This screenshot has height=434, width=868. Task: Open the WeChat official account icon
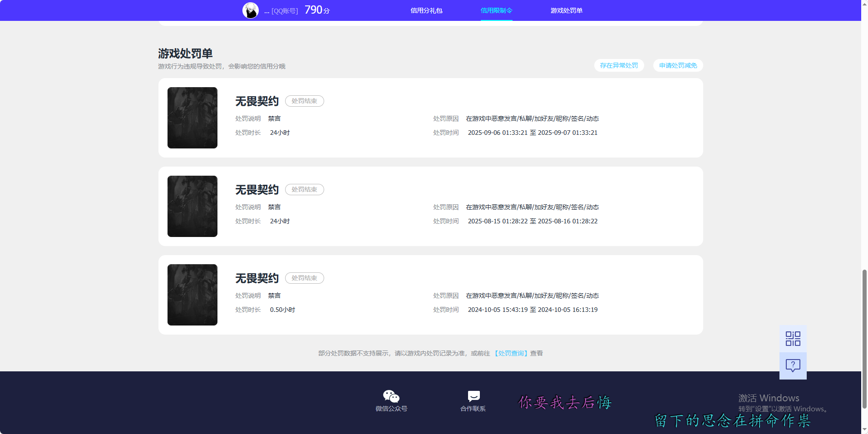point(390,396)
